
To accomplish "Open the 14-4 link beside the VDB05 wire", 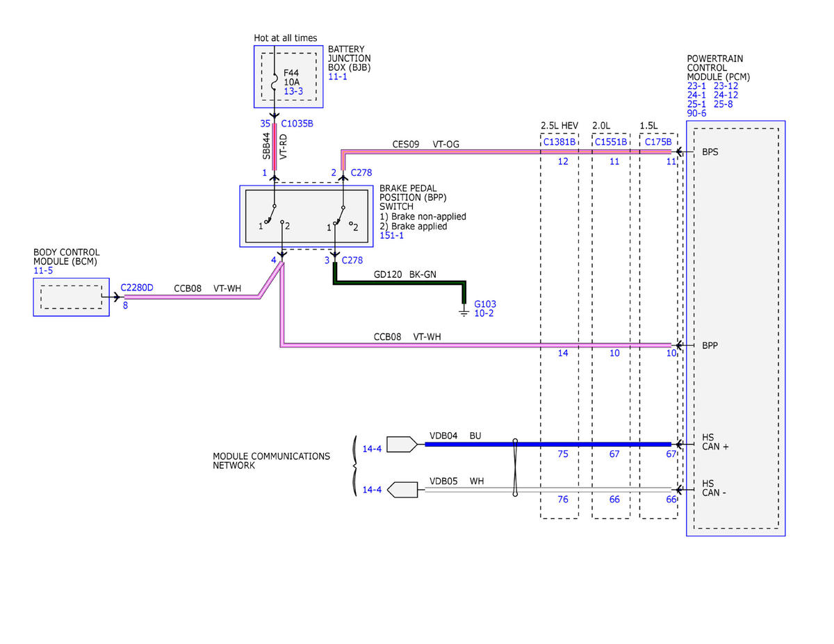I will (x=373, y=490).
